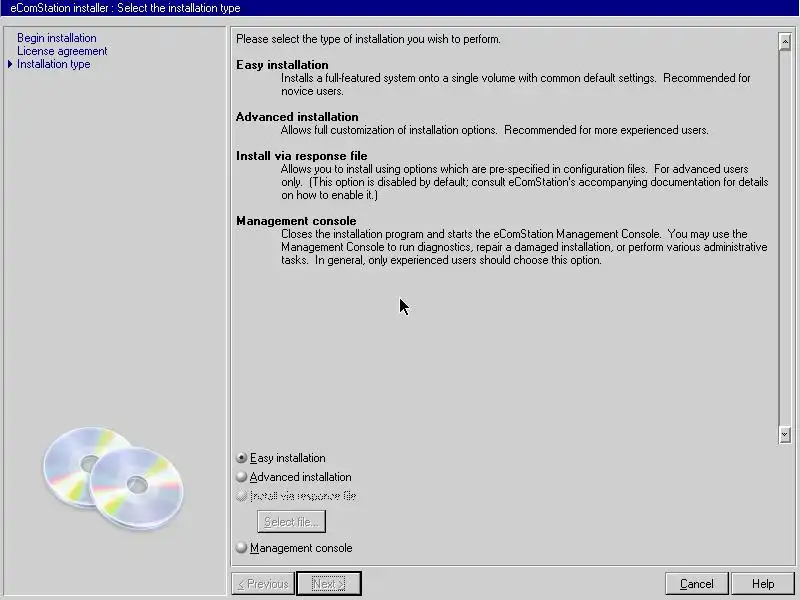Click the Select file... button

[291, 521]
